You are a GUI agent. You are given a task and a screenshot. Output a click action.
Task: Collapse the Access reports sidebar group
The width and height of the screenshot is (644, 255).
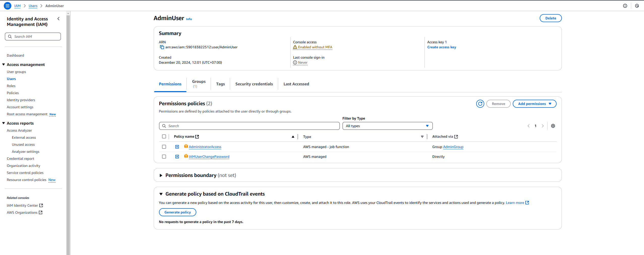pyautogui.click(x=4, y=123)
